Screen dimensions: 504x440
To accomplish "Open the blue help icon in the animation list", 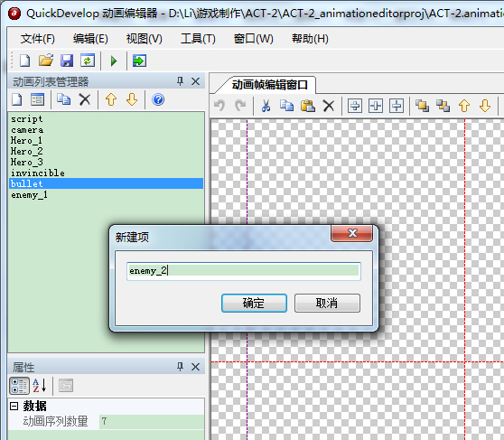I will point(158,99).
